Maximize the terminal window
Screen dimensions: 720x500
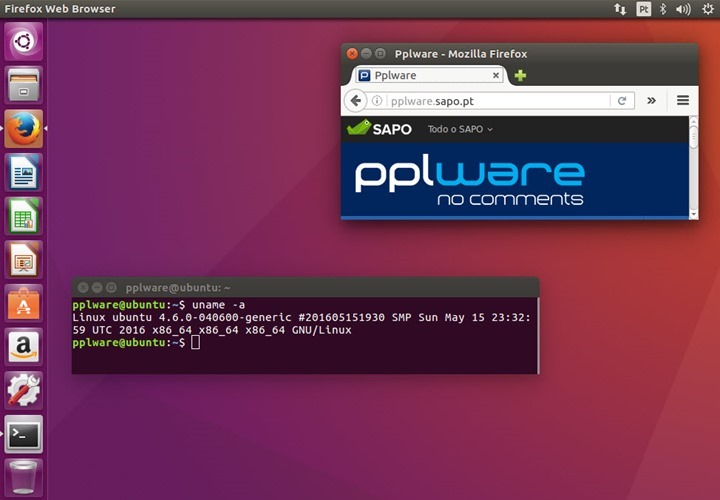tap(111, 287)
